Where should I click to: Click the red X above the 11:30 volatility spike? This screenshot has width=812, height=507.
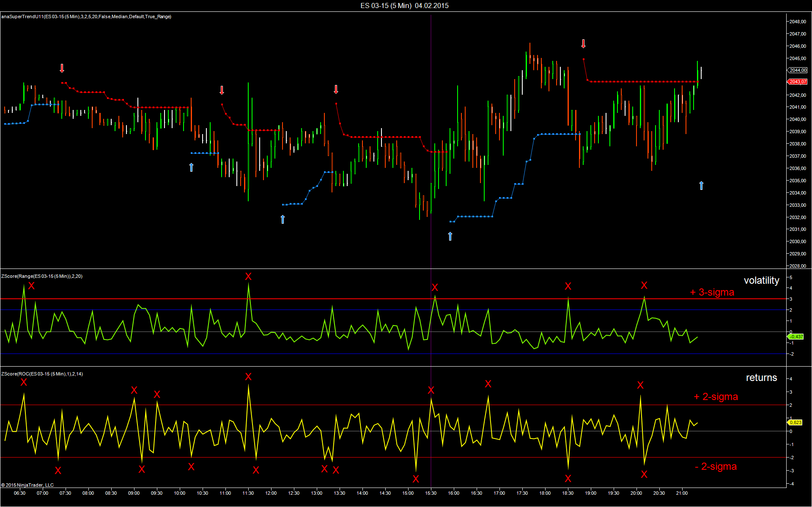(248, 277)
